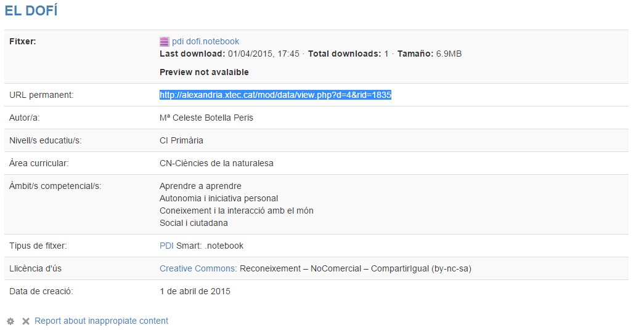Click the author name Mª Celeste Botella Peris

point(206,118)
